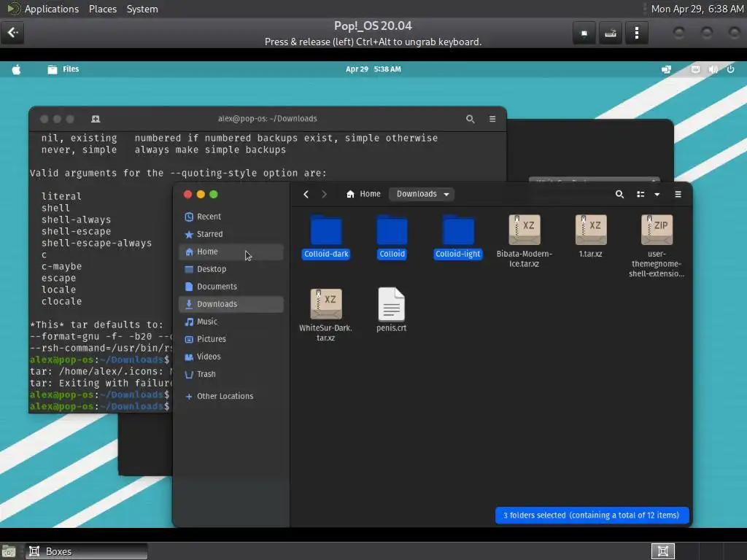Click the Files green maximize button
Viewport: 747px width, 560px height.
214,194
